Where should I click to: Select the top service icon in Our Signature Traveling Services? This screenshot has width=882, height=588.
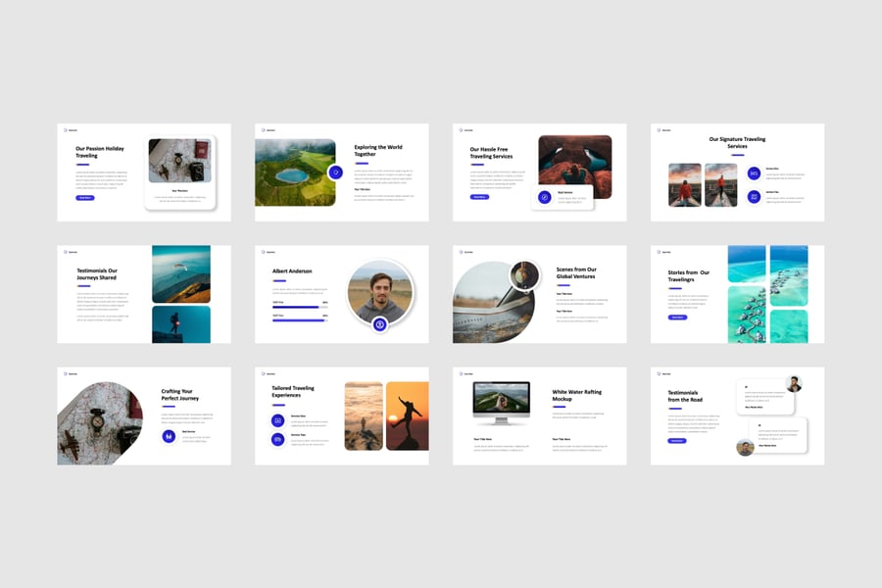pos(754,173)
